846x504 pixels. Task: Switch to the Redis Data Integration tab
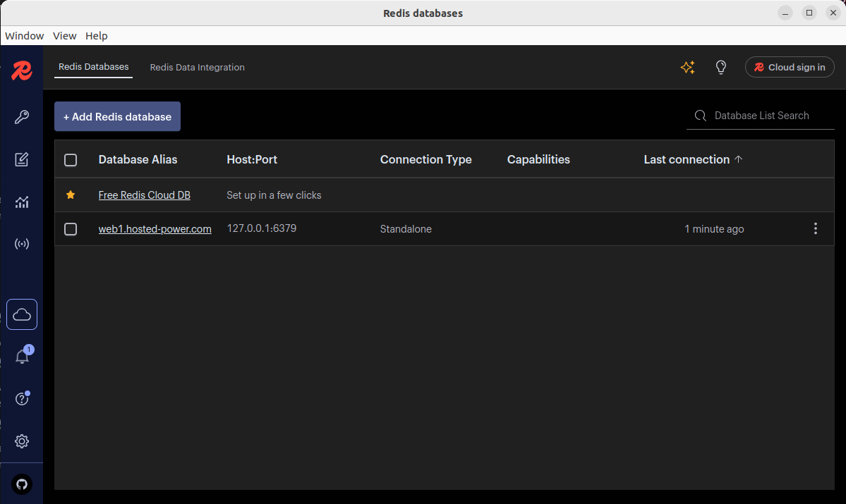point(197,68)
